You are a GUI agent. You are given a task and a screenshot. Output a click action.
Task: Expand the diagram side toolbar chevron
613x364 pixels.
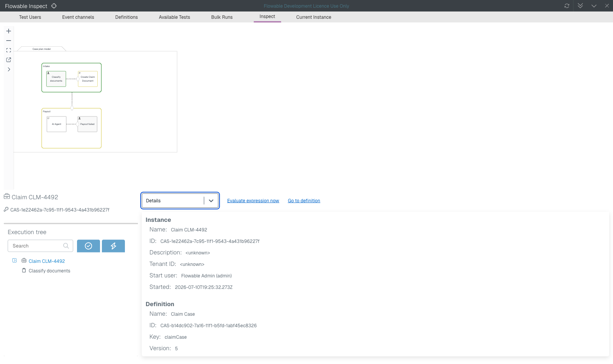(8, 69)
